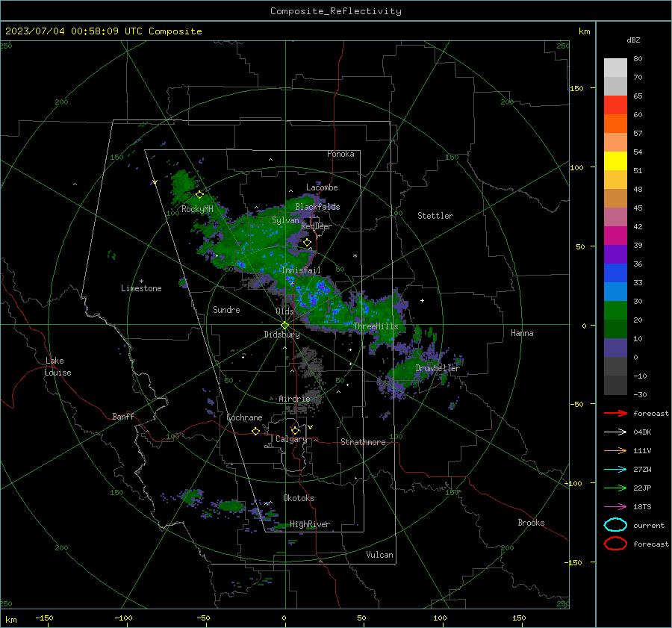The width and height of the screenshot is (672, 628).
Task: Click the Sylvan label on map
Action: click(285, 220)
